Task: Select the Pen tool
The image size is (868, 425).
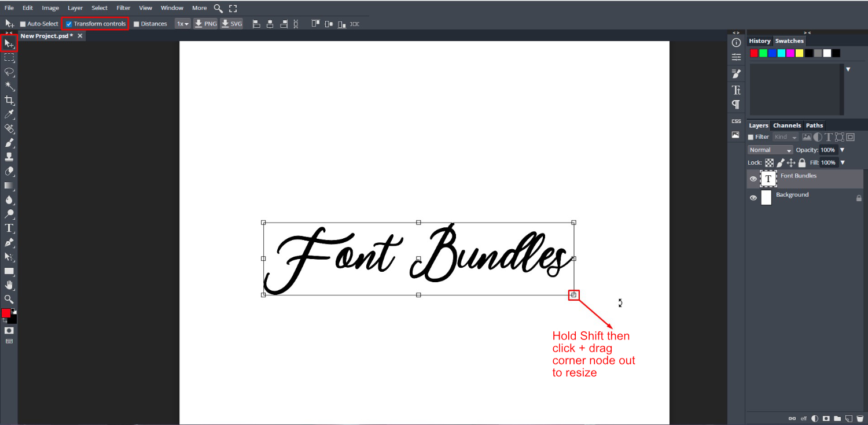Action: 9,242
